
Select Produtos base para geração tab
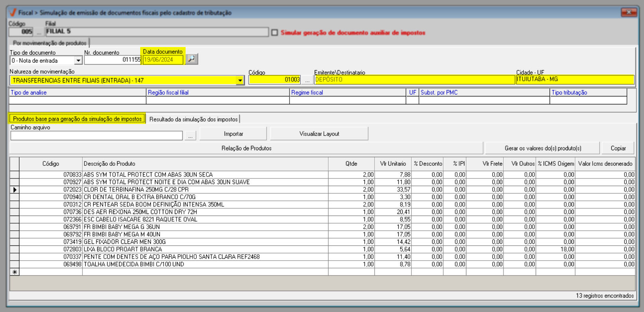[x=77, y=119]
